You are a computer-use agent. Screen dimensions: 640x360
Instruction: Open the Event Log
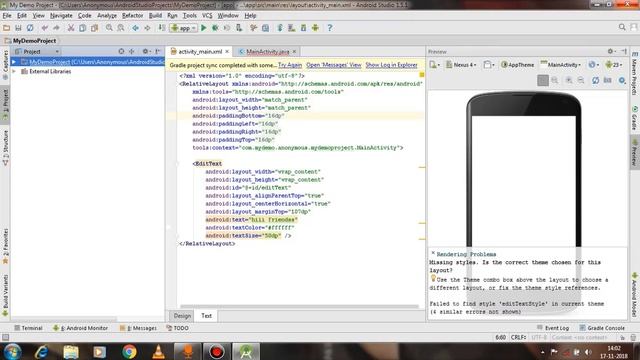(553, 328)
